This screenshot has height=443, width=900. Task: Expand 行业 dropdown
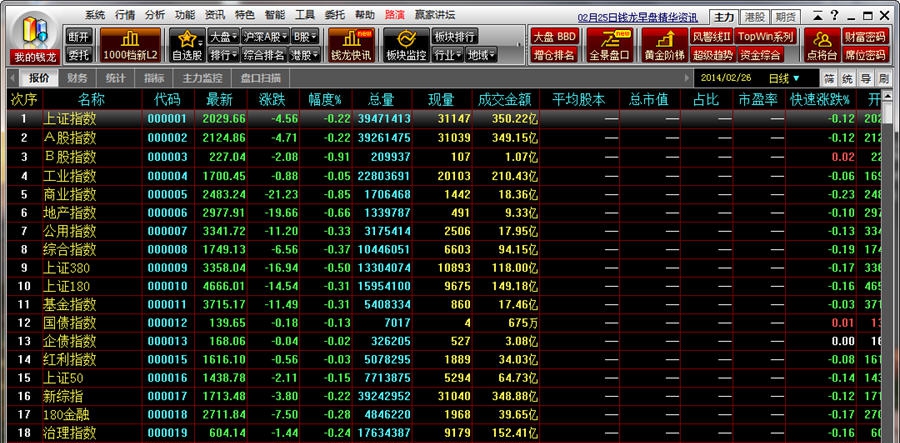pos(448,55)
